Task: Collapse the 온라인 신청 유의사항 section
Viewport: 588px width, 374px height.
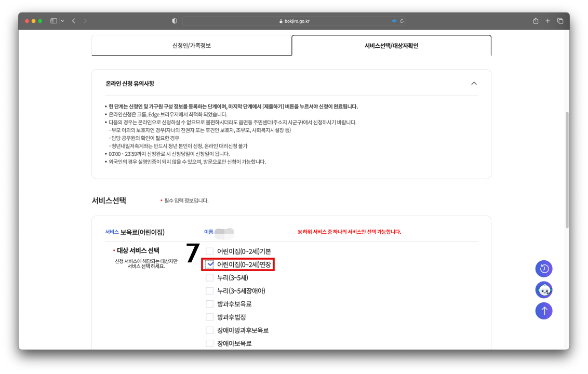Action: 474,83
